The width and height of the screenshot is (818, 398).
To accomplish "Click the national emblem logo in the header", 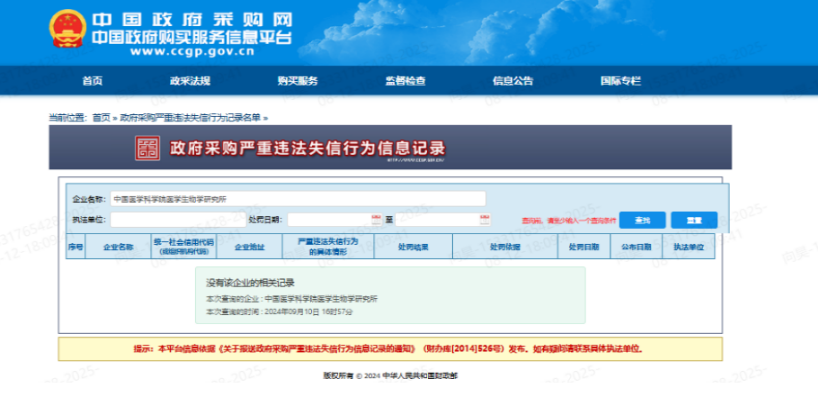I will tap(67, 29).
